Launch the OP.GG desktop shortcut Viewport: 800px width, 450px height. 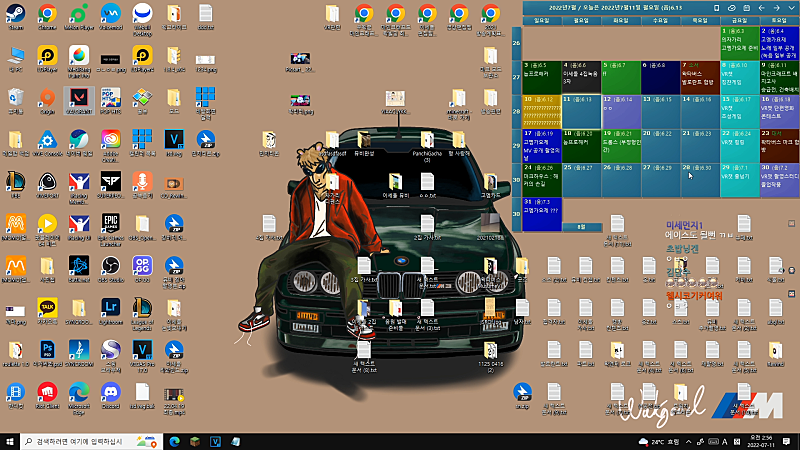142,264
